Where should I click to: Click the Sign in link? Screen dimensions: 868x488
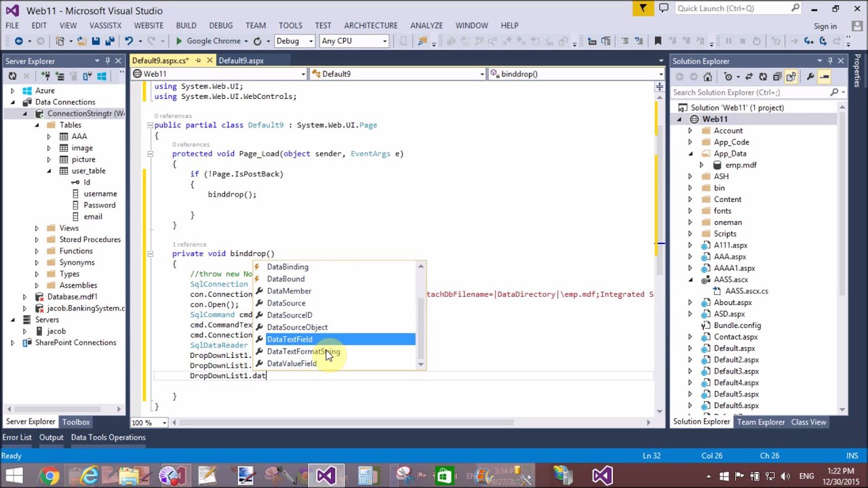825,26
